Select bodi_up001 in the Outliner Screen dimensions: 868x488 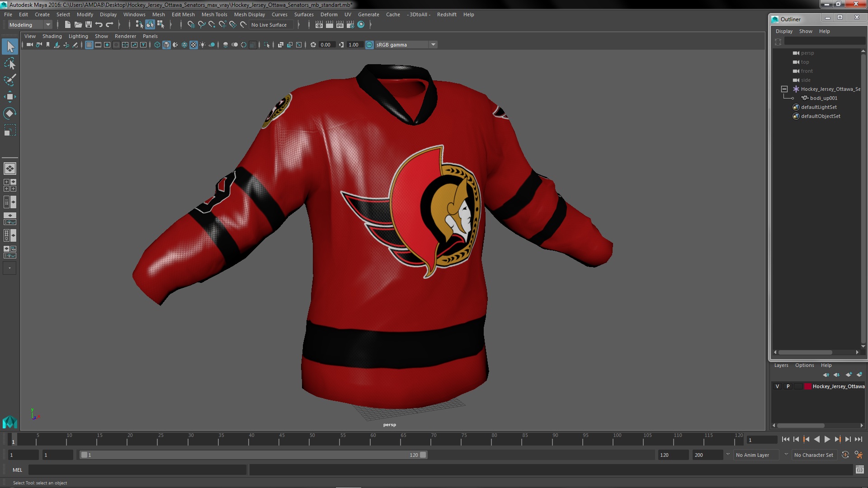pos(824,98)
